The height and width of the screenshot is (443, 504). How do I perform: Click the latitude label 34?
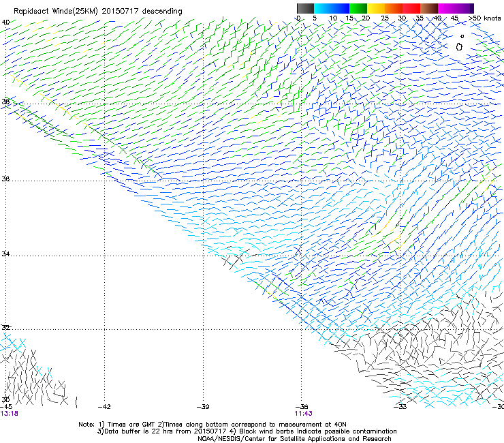[x=5, y=254]
